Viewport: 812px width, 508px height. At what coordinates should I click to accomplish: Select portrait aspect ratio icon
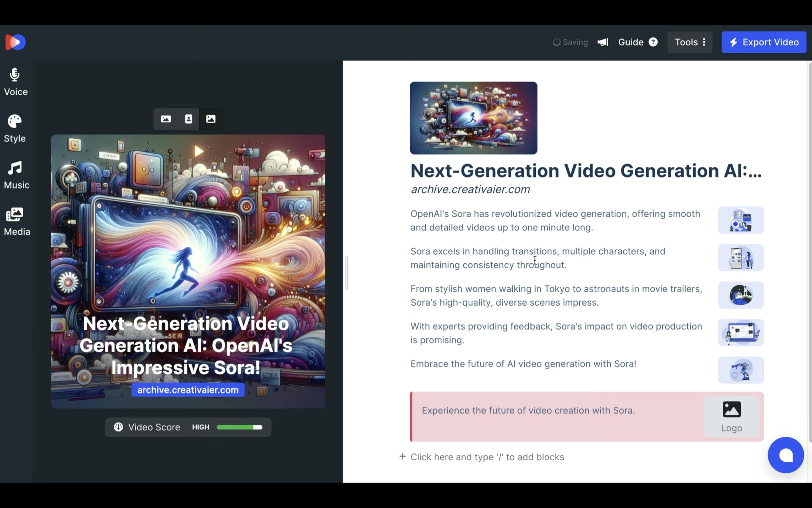pos(189,119)
